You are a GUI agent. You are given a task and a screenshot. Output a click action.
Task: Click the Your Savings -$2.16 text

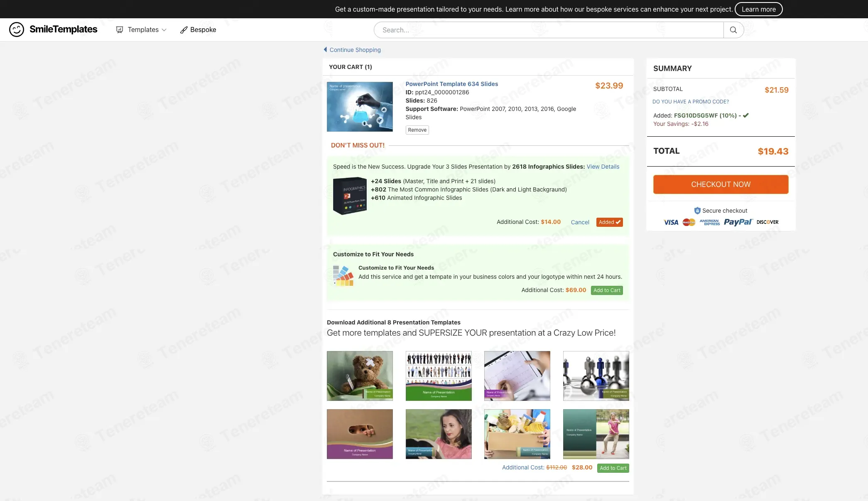coord(681,124)
